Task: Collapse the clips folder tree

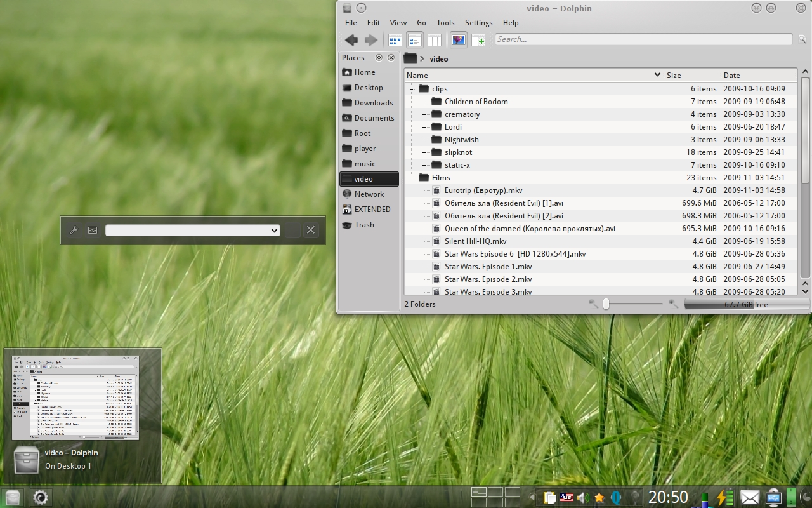Action: click(x=412, y=89)
